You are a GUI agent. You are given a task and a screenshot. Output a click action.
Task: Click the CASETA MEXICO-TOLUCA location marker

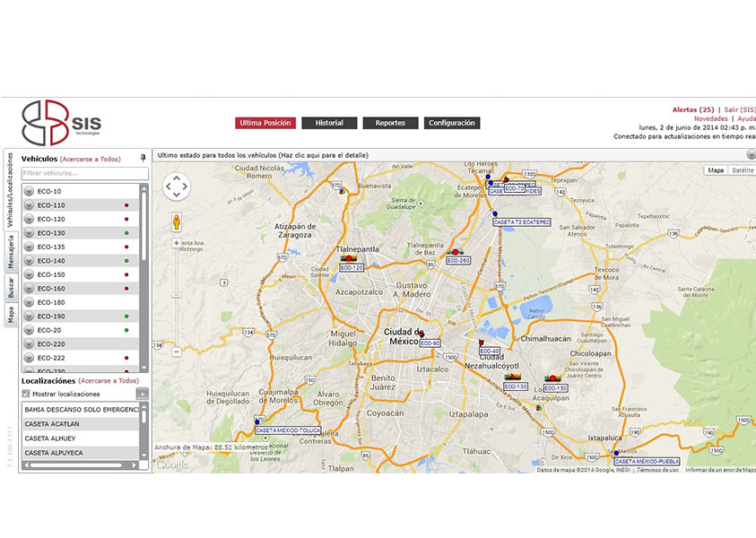pyautogui.click(x=257, y=421)
